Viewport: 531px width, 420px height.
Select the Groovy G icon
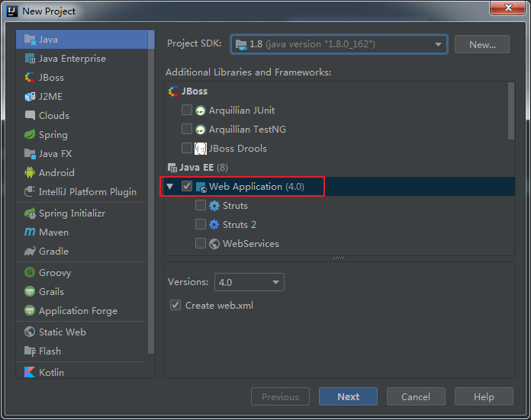[30, 272]
